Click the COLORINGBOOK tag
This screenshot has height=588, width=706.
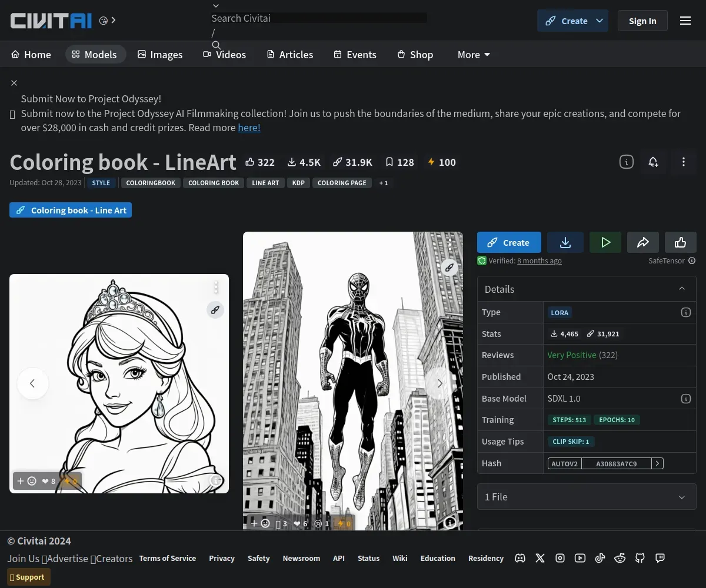[x=151, y=183]
